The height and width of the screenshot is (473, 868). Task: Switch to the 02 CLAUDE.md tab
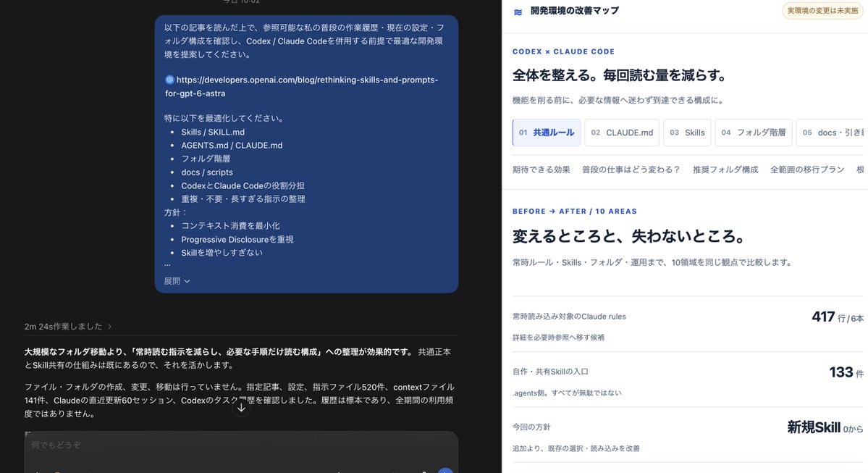pos(622,133)
